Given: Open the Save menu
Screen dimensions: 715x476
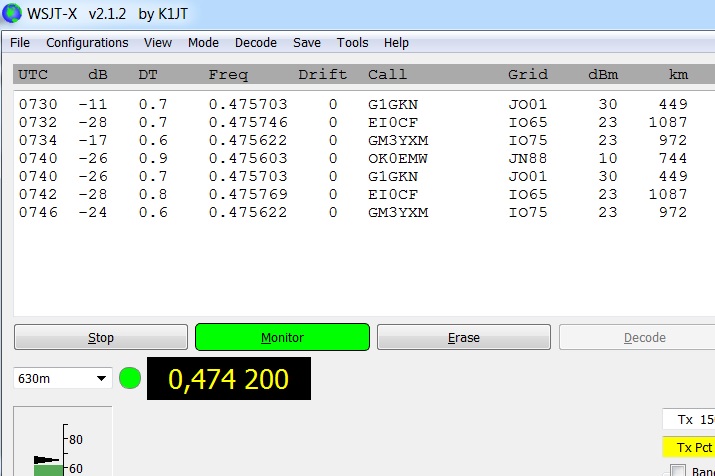Looking at the screenshot, I should [x=307, y=43].
